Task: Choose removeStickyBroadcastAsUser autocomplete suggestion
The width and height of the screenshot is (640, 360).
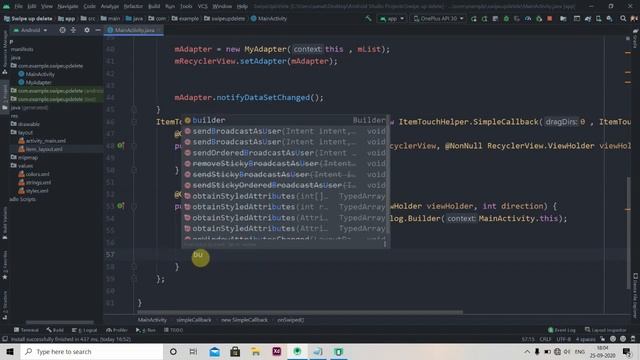Action: pyautogui.click(x=285, y=163)
